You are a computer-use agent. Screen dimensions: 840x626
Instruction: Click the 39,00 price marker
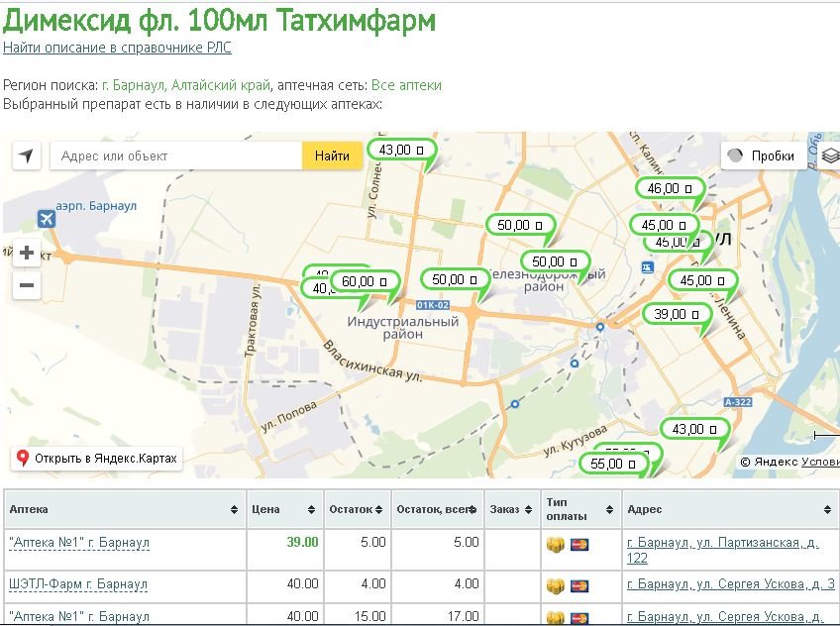coord(677,314)
